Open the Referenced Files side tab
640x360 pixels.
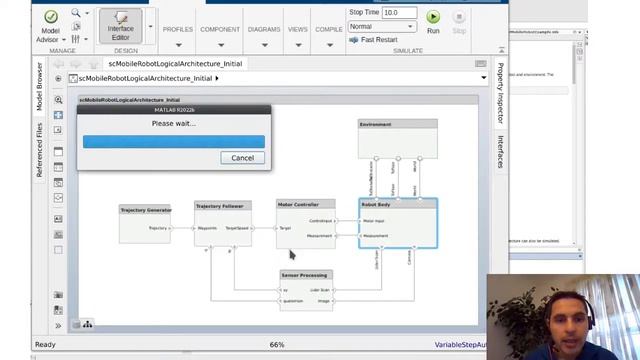pos(39,150)
